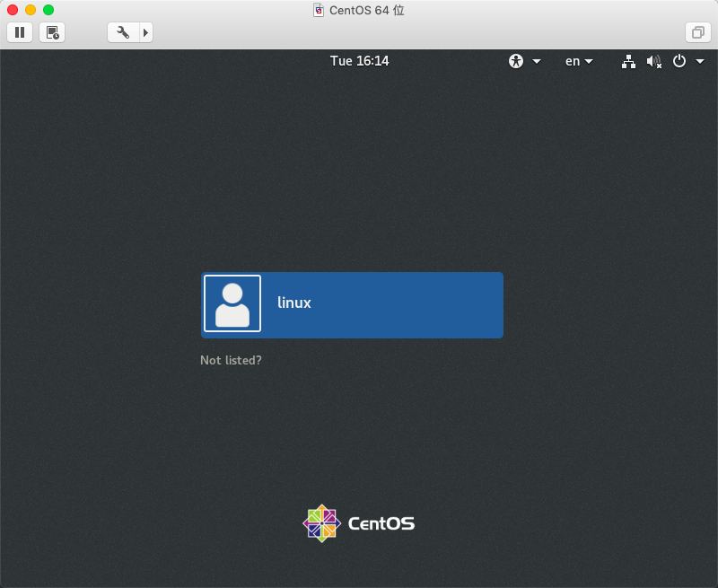
Task: Expand the system menu arrow beside power
Action: point(700,61)
